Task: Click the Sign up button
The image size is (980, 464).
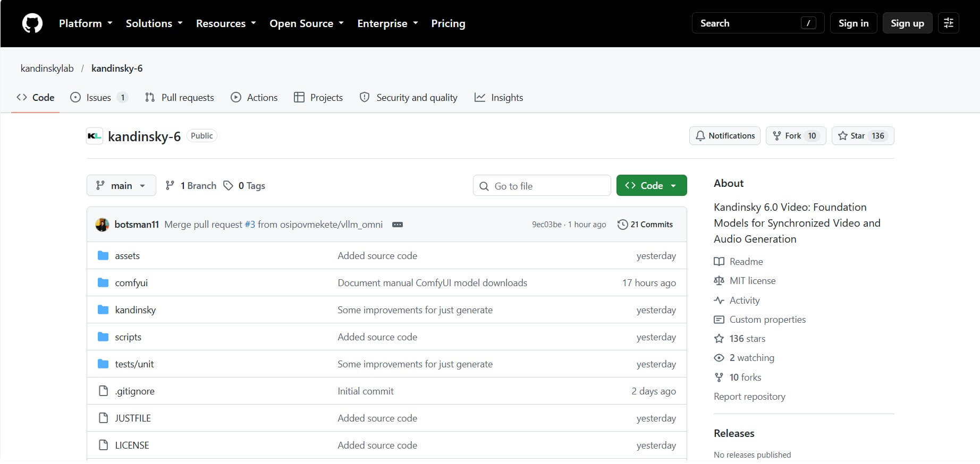Action: coord(907,23)
